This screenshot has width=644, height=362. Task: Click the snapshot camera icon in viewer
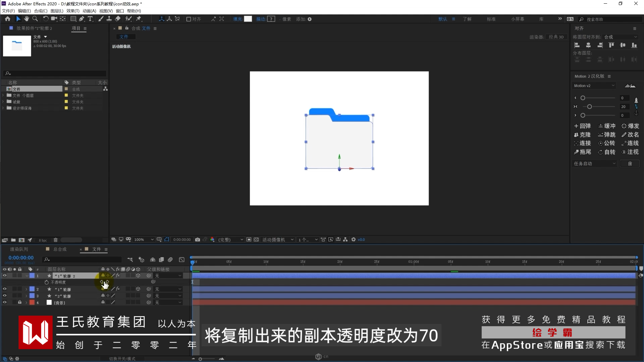(198, 240)
